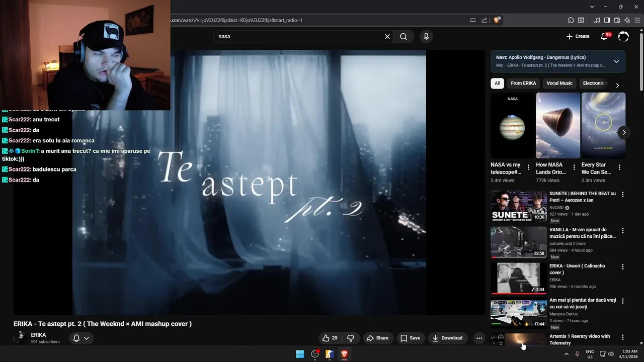The height and width of the screenshot is (362, 644).
Task: Open the Brave Wallet icon
Action: tap(617, 20)
